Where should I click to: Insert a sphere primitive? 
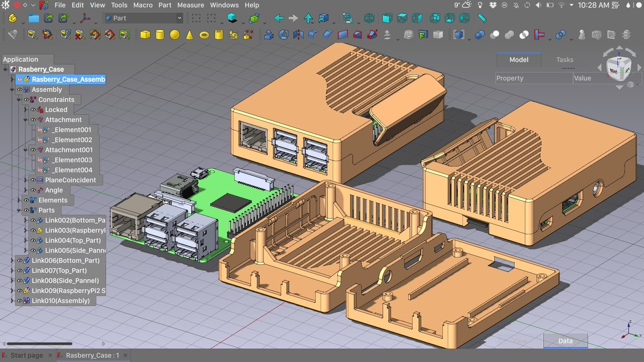point(174,35)
